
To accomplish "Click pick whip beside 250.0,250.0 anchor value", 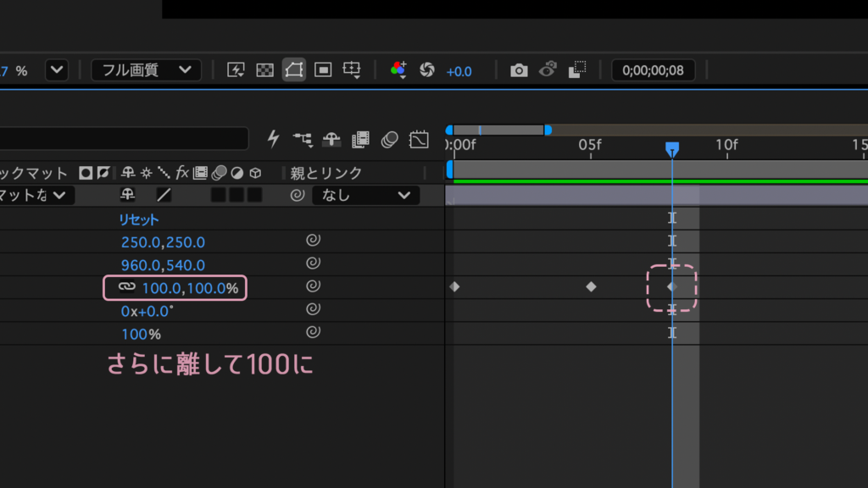I will pyautogui.click(x=314, y=240).
